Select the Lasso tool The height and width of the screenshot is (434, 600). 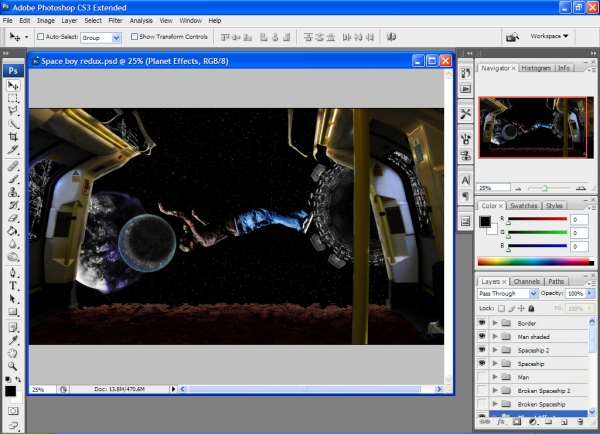point(13,111)
